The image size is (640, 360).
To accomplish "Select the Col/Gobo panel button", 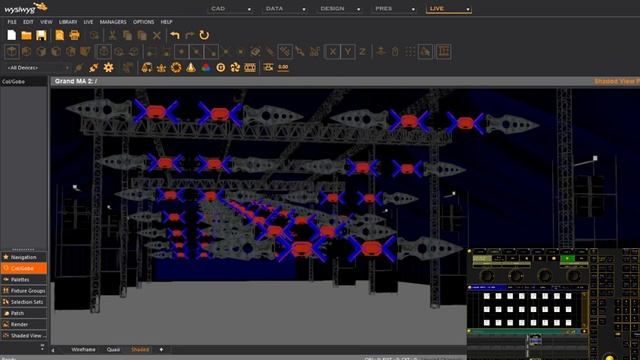I will pos(24,268).
